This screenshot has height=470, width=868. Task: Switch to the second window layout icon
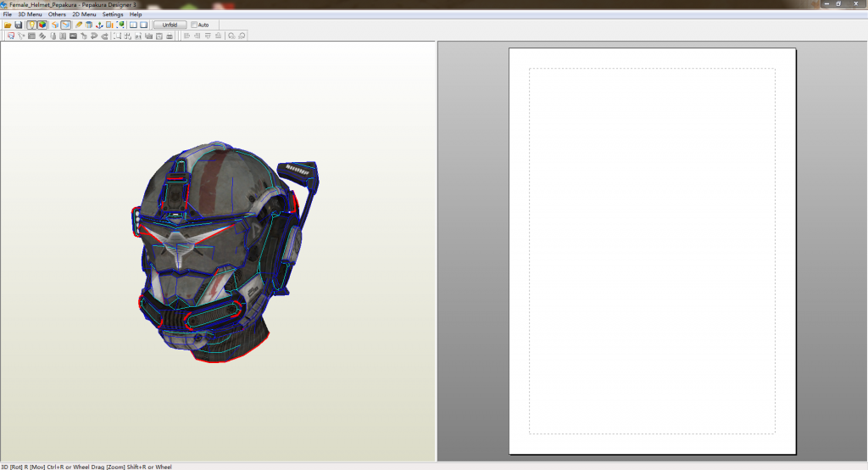coord(143,25)
